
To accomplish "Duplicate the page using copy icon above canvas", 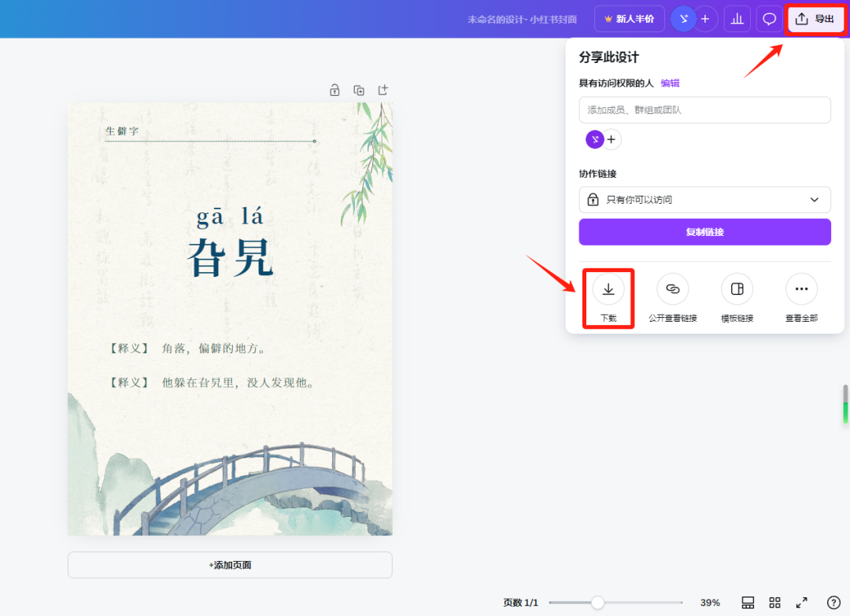I will [x=358, y=90].
